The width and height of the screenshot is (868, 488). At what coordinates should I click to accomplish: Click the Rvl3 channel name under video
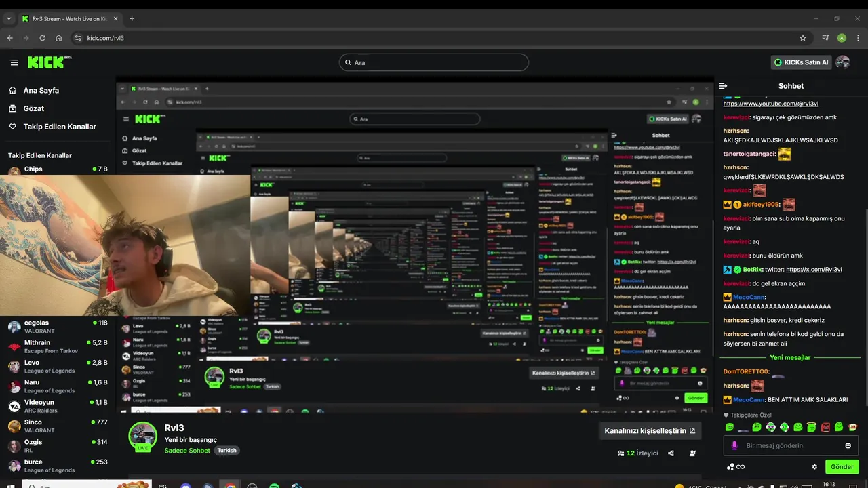[x=174, y=428]
